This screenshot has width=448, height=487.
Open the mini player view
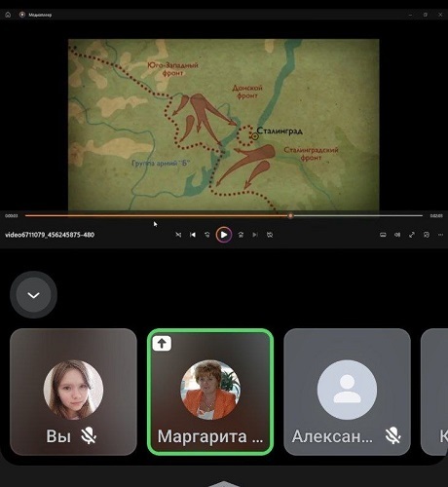click(427, 235)
